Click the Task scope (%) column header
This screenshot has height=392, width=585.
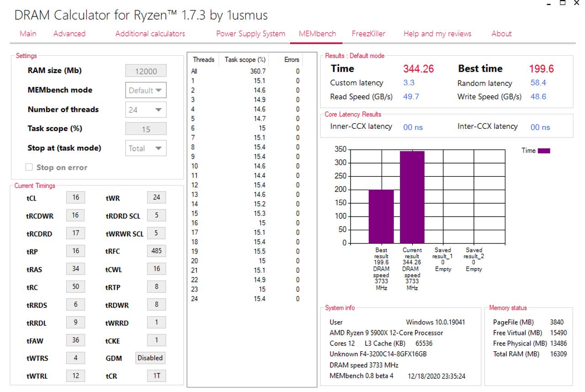coord(245,60)
